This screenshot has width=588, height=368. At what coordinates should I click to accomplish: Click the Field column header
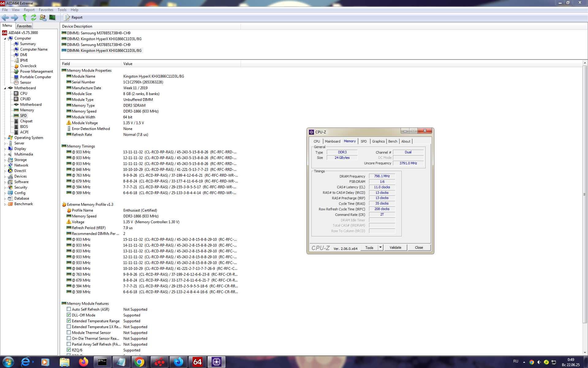91,64
